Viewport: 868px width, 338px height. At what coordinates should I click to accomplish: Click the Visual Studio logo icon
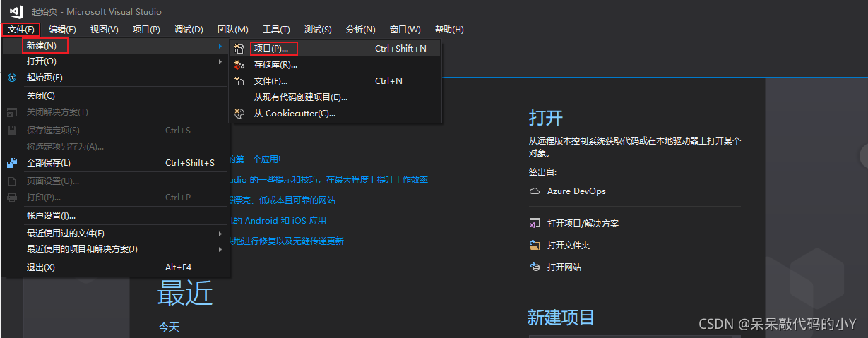[16, 11]
